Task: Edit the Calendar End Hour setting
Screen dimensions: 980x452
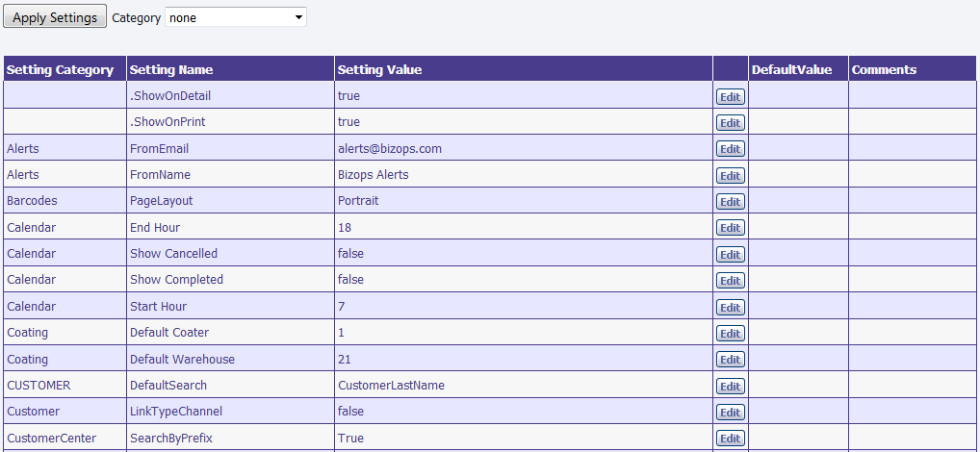Action: [x=730, y=228]
